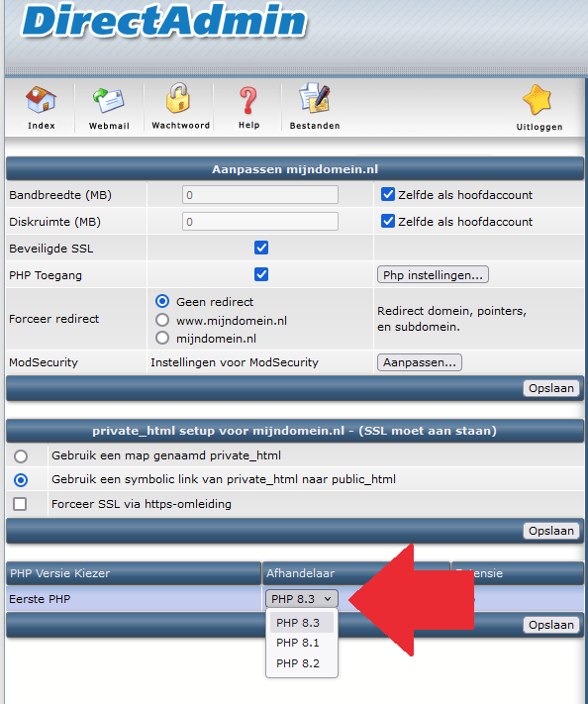Click the ModSecurity Aanpassen... button
588x704 pixels.
click(x=420, y=362)
